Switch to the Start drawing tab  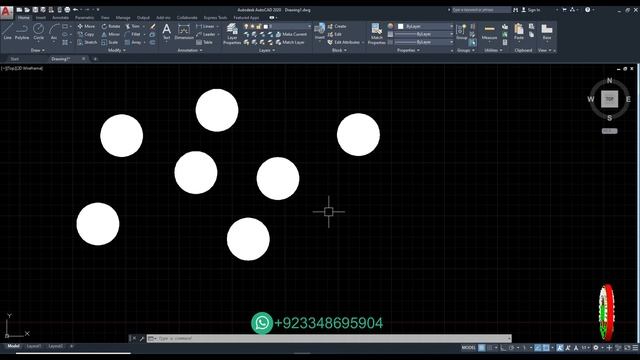pyautogui.click(x=15, y=59)
